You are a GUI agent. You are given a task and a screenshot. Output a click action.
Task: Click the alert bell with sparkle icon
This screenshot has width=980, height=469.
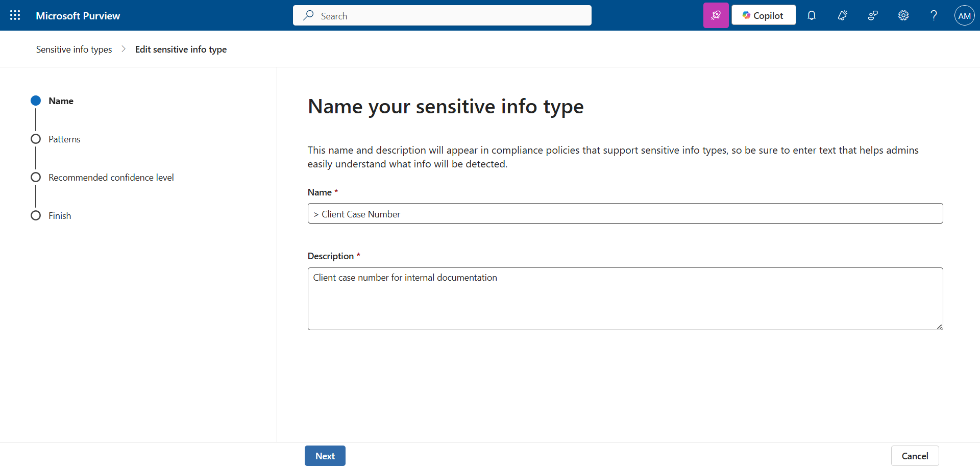(842, 15)
